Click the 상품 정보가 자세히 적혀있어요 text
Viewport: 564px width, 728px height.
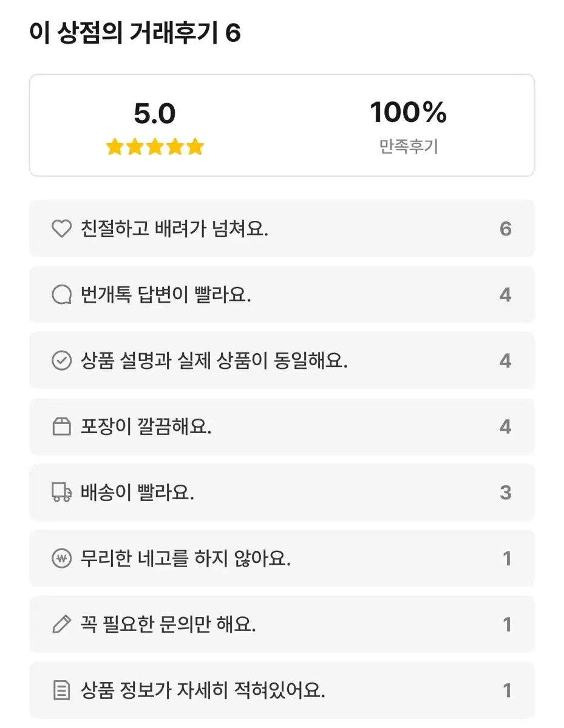coord(203,690)
